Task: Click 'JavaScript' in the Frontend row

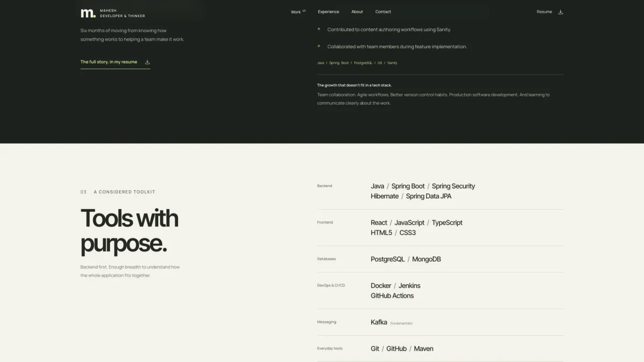Action: click(409, 223)
